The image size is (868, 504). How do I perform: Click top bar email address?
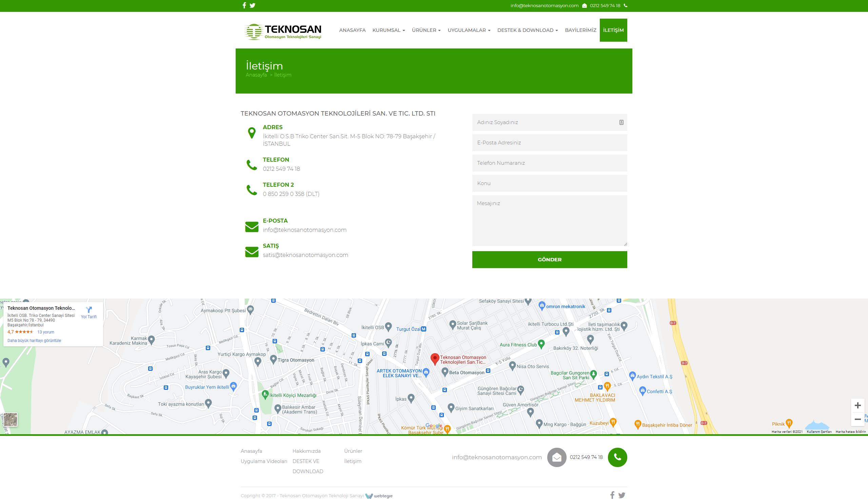click(544, 5)
